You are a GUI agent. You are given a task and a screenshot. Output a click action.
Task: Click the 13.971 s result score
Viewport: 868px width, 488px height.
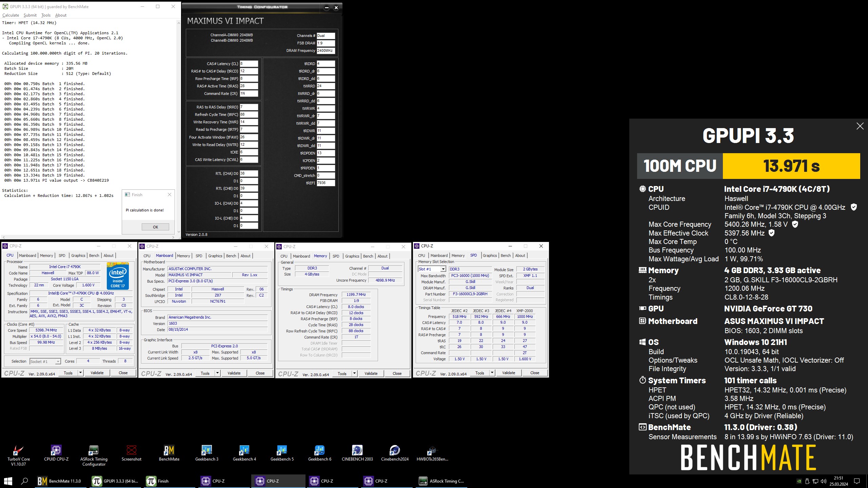coord(791,166)
